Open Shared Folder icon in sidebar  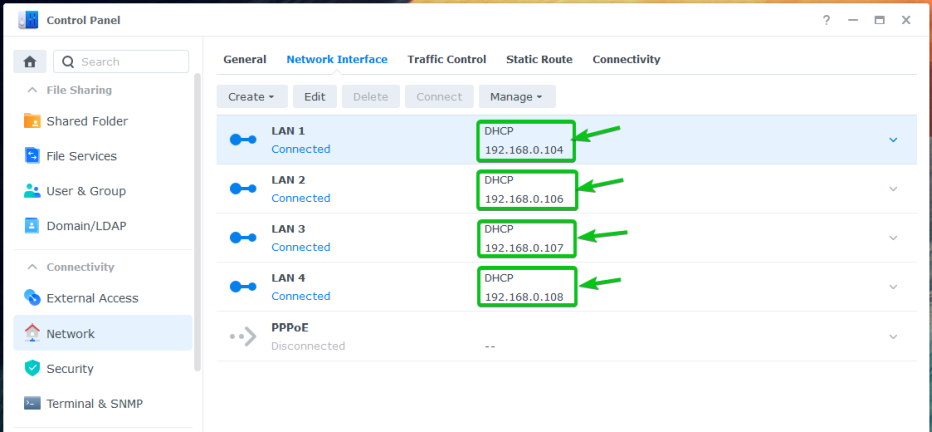(x=32, y=121)
